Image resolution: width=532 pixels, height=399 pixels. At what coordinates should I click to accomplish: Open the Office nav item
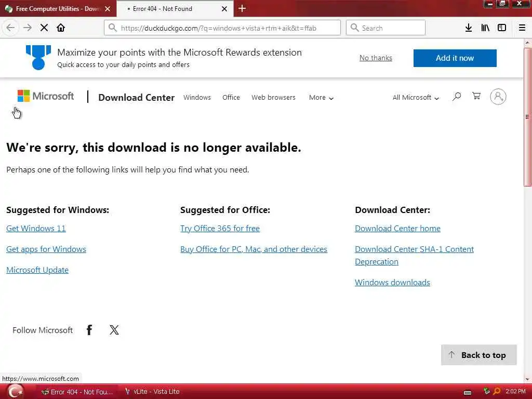coord(231,97)
